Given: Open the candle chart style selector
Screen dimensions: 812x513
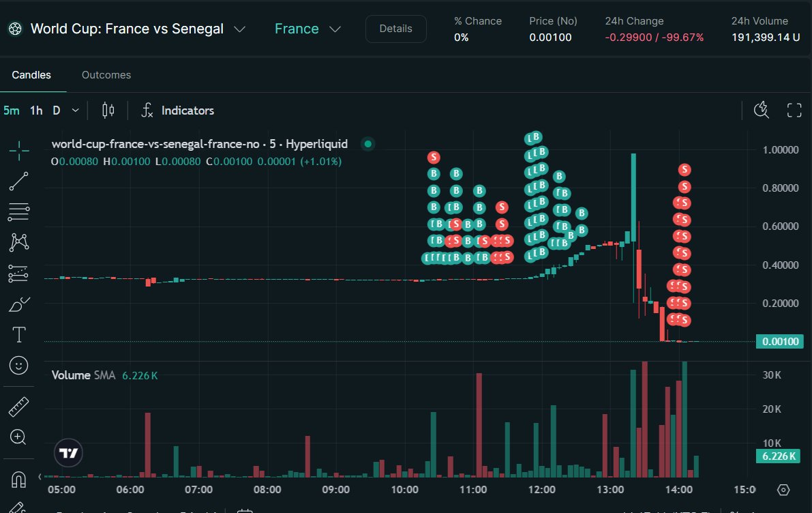Looking at the screenshot, I should tap(108, 111).
